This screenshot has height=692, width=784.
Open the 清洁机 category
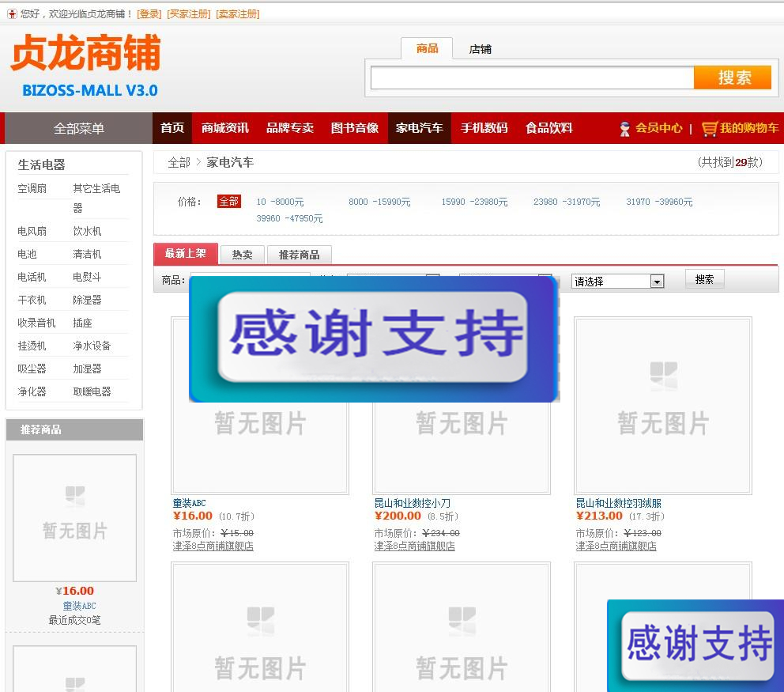pos(87,254)
